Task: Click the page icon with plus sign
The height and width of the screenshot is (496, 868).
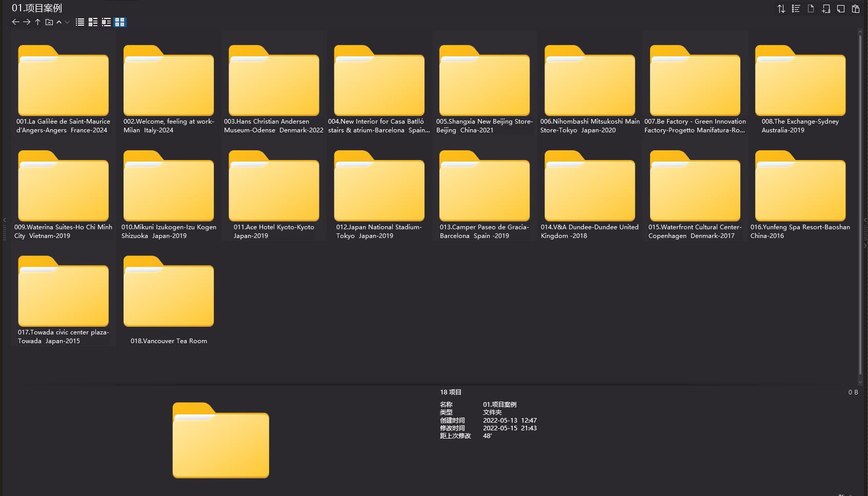Action: [x=826, y=9]
